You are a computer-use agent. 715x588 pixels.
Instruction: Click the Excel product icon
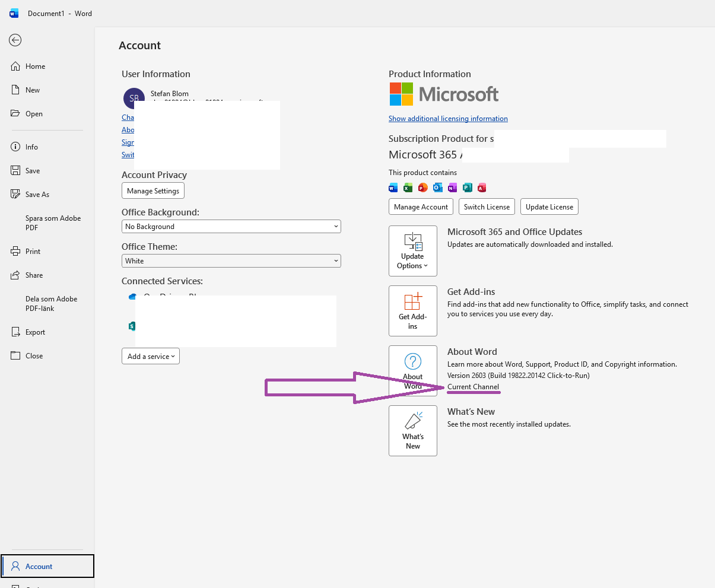[x=408, y=188]
